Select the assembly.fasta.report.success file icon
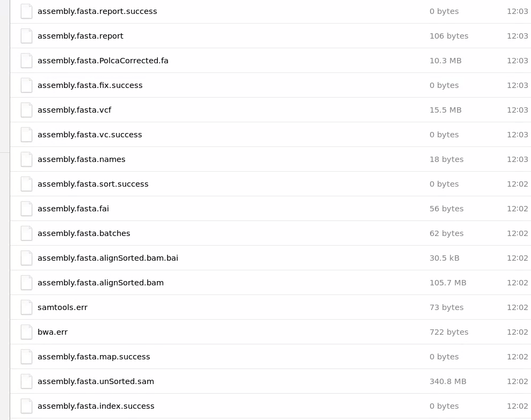 point(26,11)
